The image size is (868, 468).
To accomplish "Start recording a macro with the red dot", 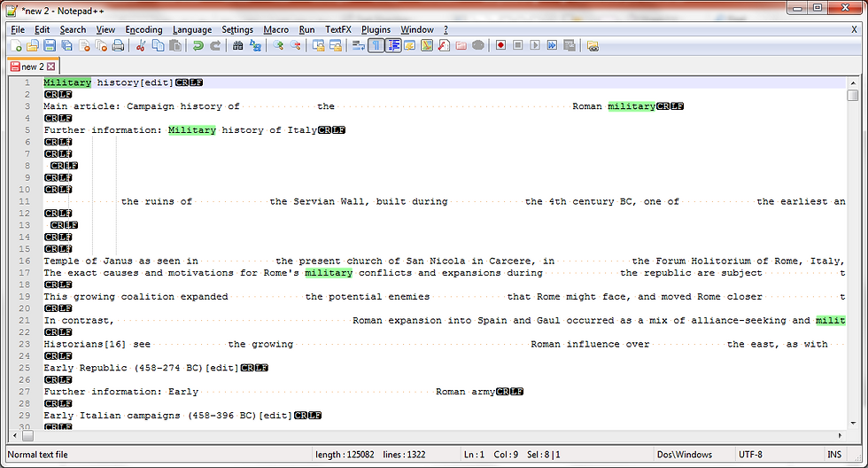I will (x=501, y=45).
